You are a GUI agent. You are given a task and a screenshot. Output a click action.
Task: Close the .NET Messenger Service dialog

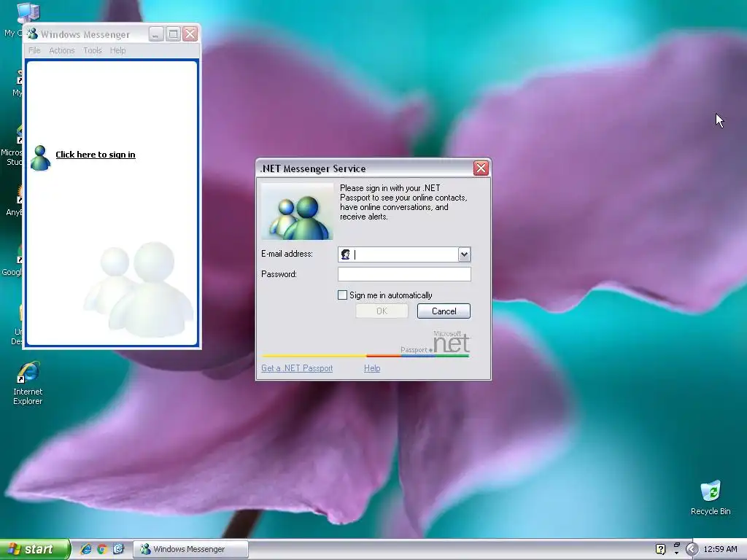pos(481,168)
